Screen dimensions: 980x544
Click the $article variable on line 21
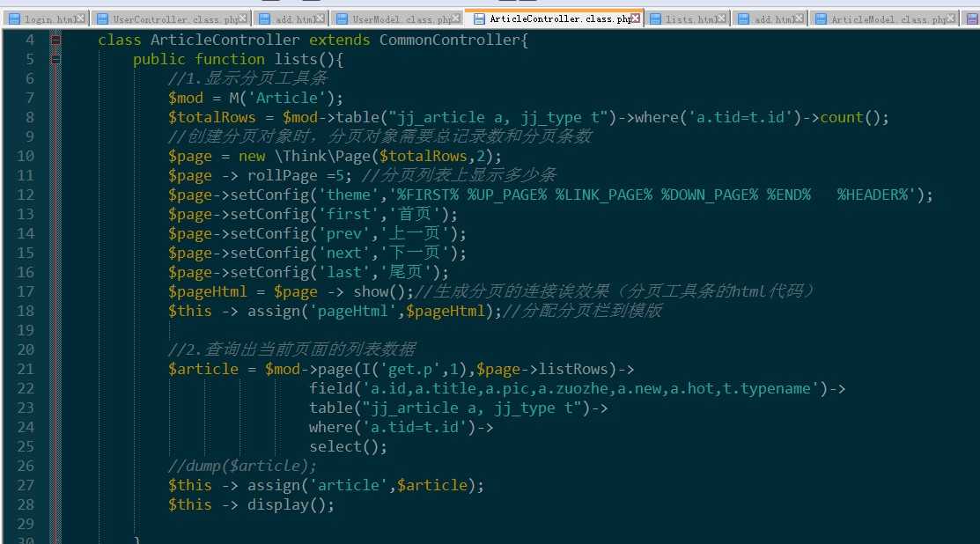203,369
